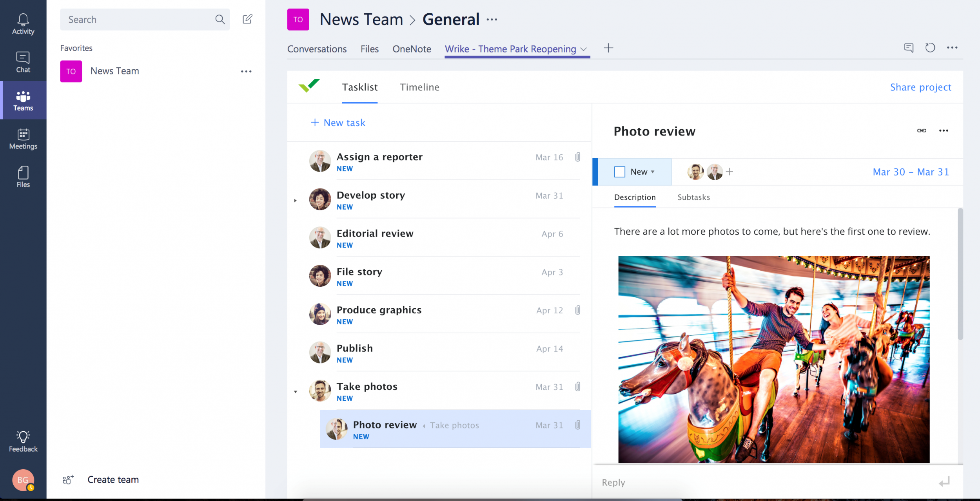Click the News Team TO avatar in header
Screen dimensions: 980x501
coord(298,19)
